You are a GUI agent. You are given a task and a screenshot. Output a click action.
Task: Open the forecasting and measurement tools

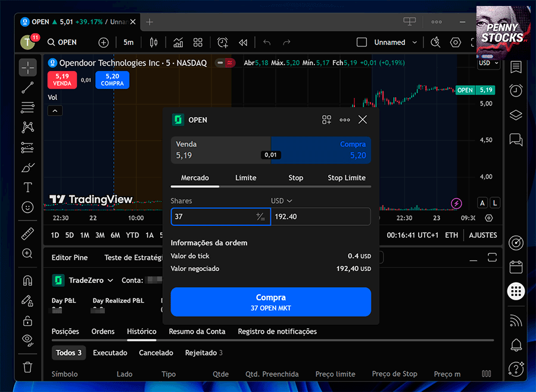(27, 147)
